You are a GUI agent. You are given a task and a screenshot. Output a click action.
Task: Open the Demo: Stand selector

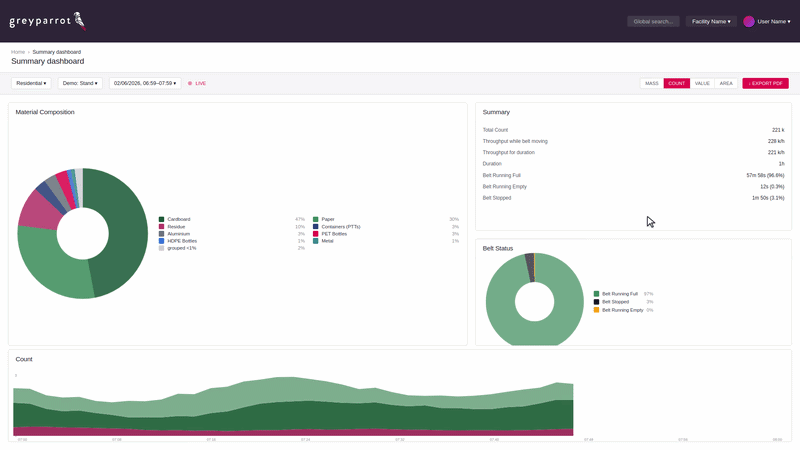coord(80,83)
